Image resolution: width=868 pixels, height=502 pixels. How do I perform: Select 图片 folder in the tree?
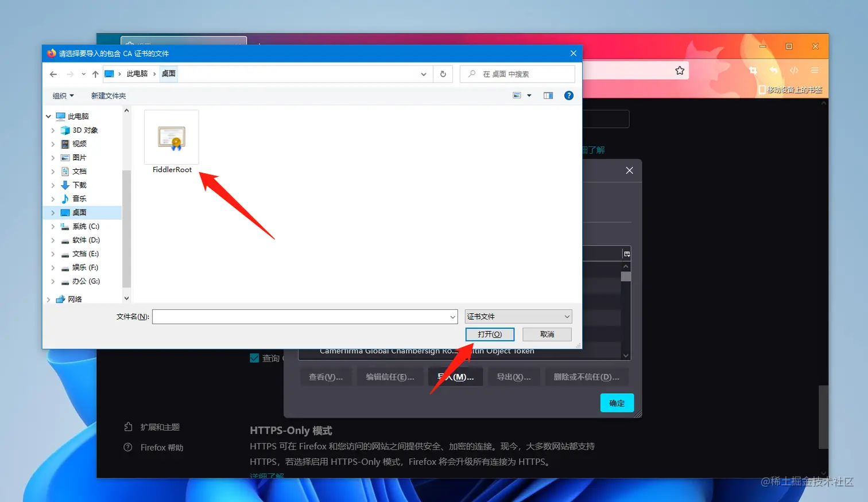(x=79, y=158)
